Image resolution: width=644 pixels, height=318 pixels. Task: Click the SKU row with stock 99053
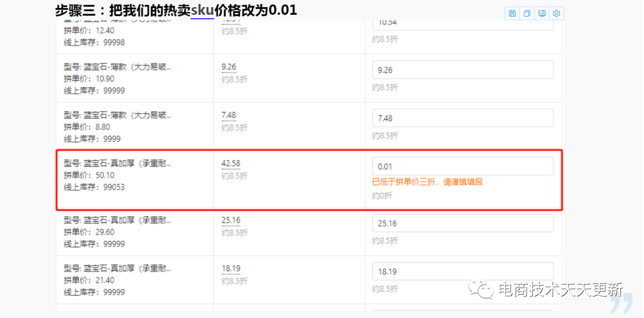click(x=309, y=179)
